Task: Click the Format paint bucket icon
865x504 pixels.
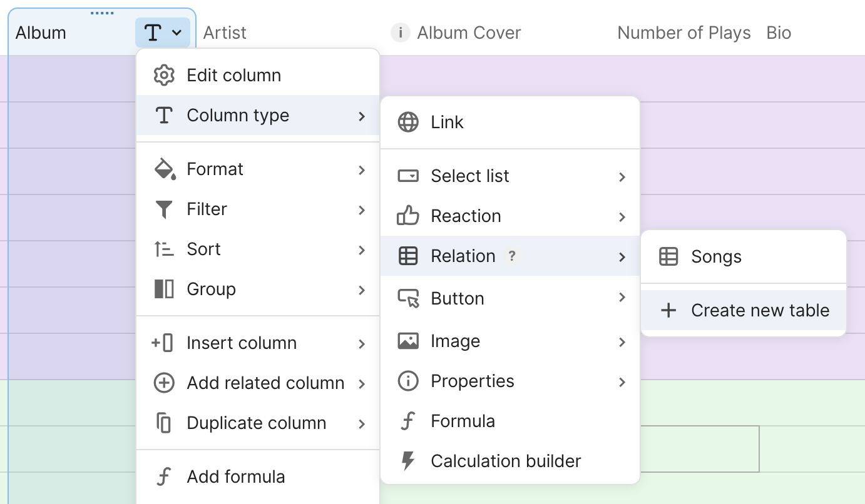Action: click(164, 169)
